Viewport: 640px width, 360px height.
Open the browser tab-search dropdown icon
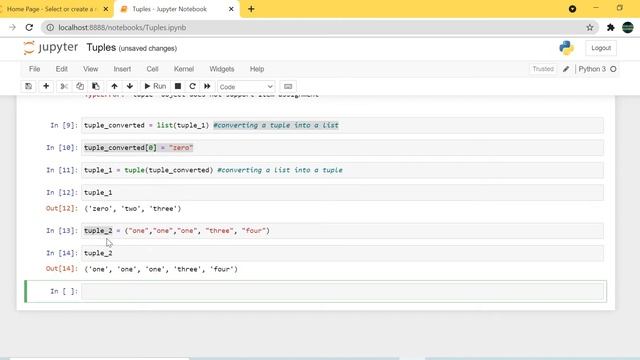point(572,9)
